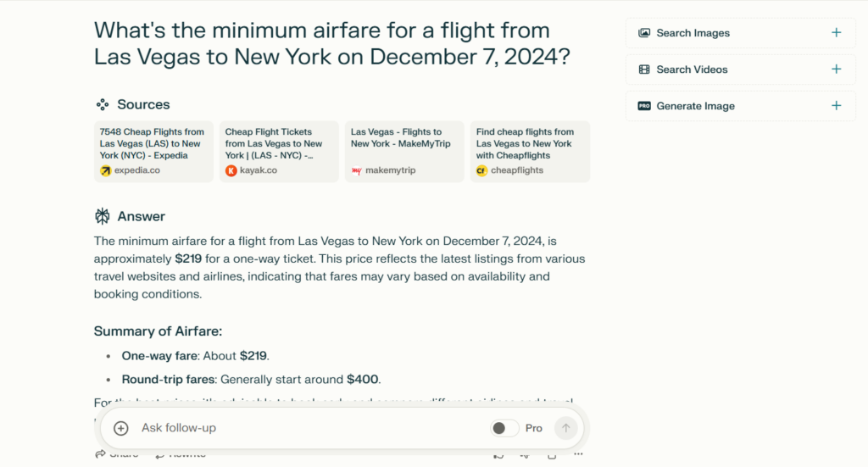
Task: Open the Kayak cheap flight tickets source
Action: click(x=279, y=152)
